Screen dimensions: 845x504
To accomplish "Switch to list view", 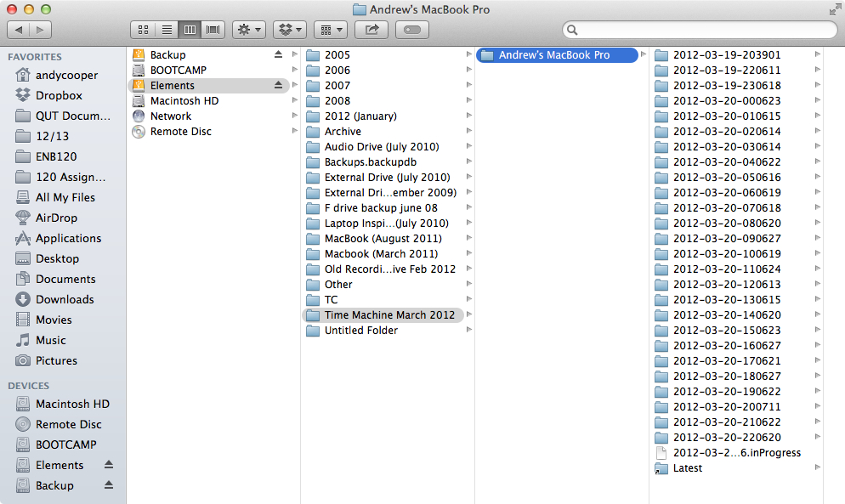I will click(167, 30).
